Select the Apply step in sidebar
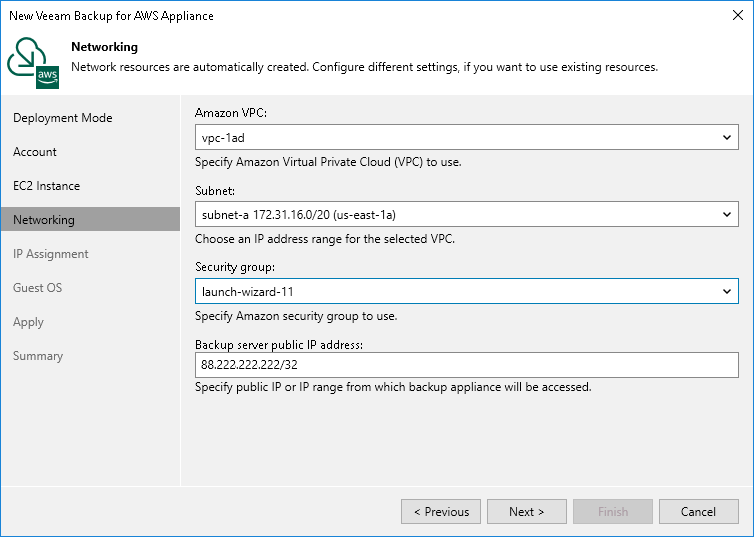Image resolution: width=754 pixels, height=537 pixels. point(29,322)
